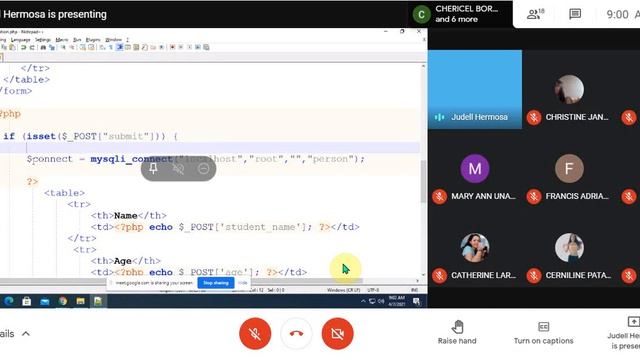Viewport: 640px width, 360px height.
Task: Open the meeting chat icon
Action: point(575,14)
